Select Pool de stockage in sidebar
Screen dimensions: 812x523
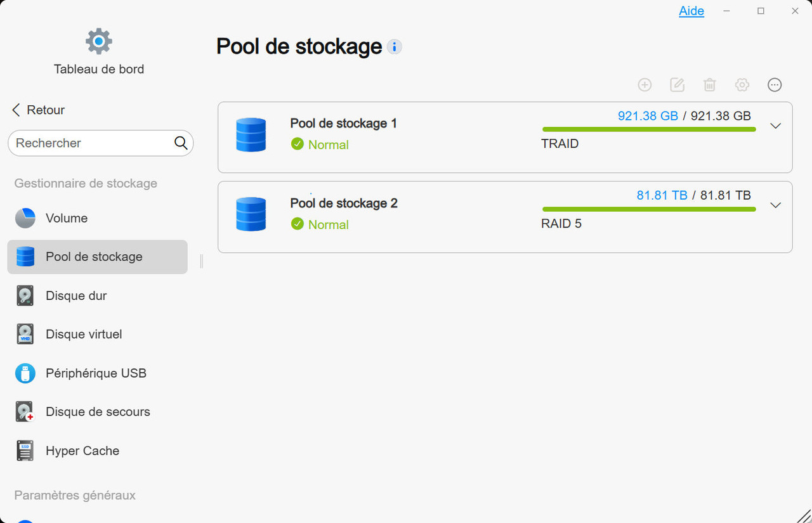click(x=98, y=257)
